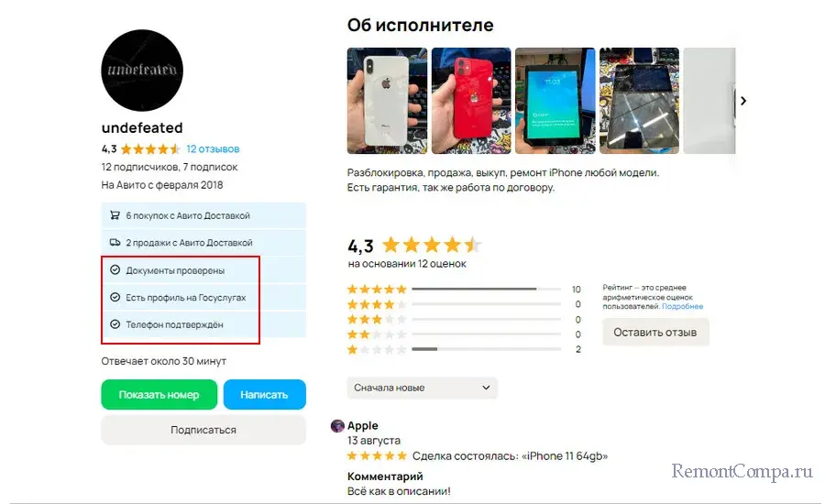
Task: Open the Сначала новые sort dropdown
Action: [x=422, y=388]
